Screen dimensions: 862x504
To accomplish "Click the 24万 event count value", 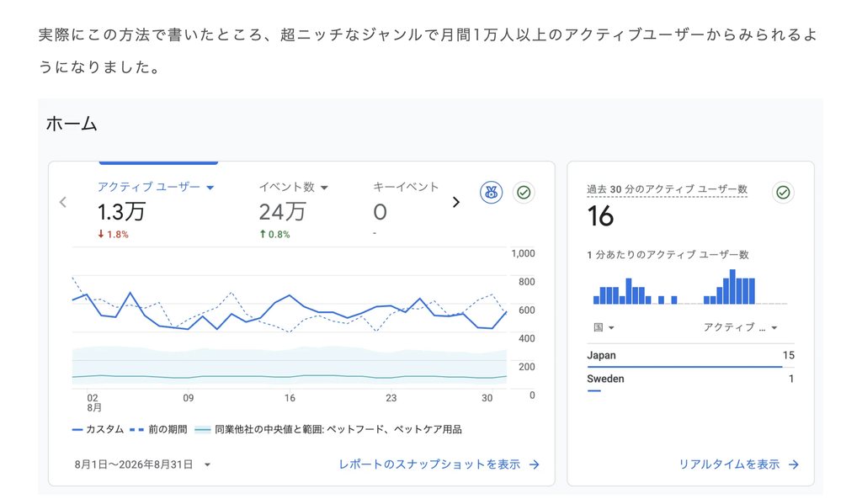I will click(282, 212).
